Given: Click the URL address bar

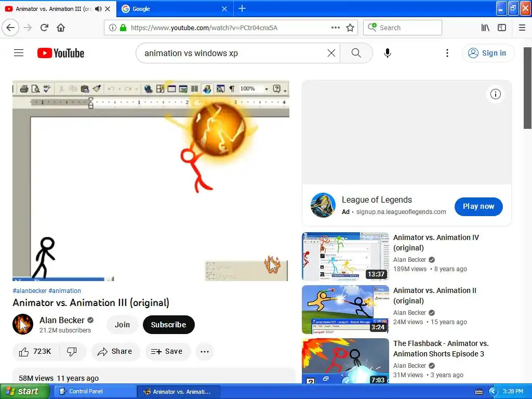Looking at the screenshot, I should pyautogui.click(x=231, y=28).
